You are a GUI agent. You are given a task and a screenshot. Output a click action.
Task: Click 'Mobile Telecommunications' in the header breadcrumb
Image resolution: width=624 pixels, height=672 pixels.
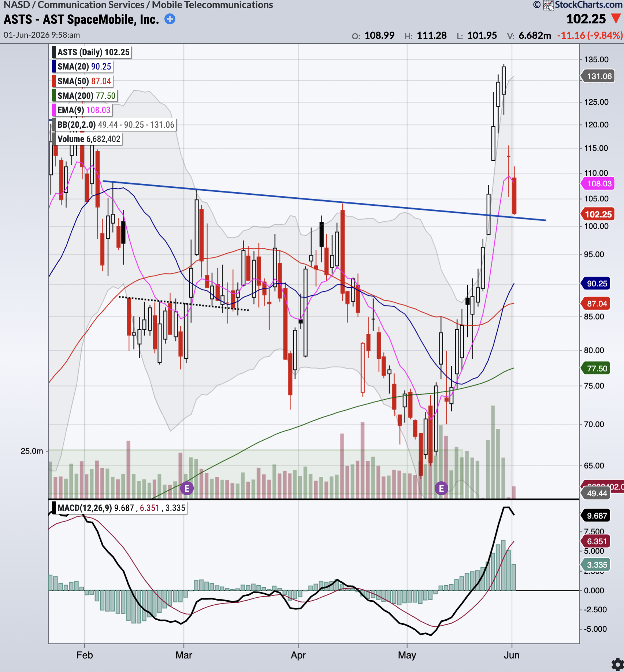[212, 5]
